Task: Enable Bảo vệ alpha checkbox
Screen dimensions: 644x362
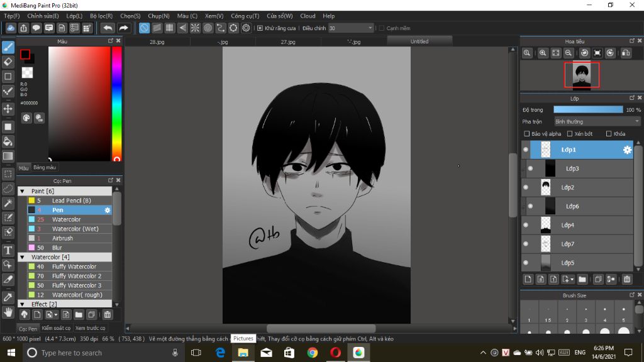Action: click(x=526, y=134)
